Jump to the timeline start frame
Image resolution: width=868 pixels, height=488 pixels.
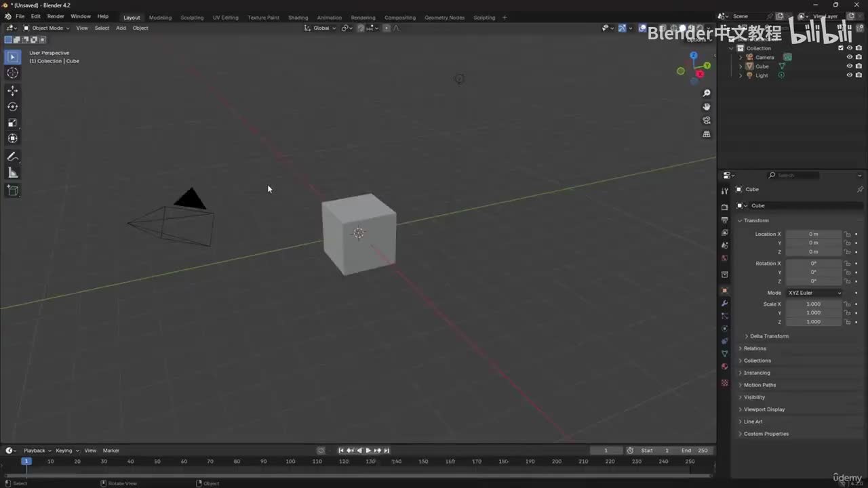click(341, 451)
